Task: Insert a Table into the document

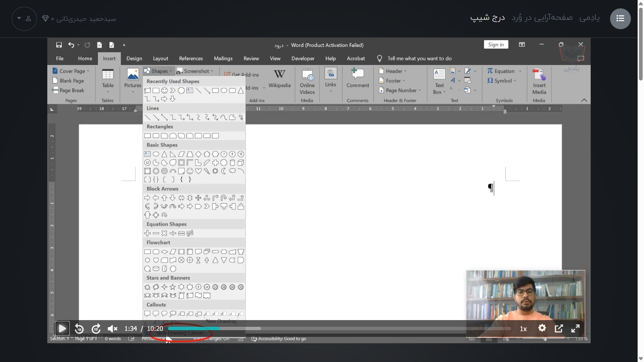Action: 107,80
